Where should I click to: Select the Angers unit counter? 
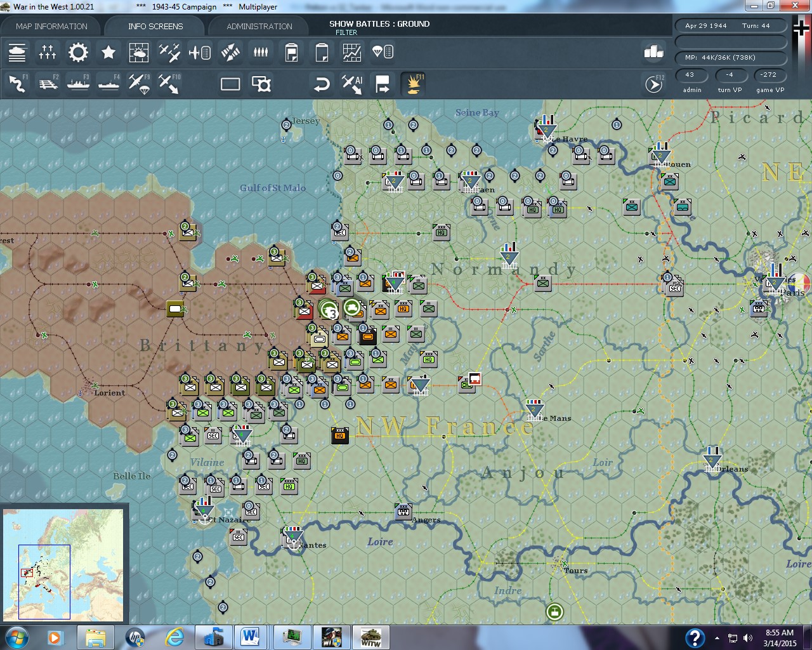coord(403,512)
